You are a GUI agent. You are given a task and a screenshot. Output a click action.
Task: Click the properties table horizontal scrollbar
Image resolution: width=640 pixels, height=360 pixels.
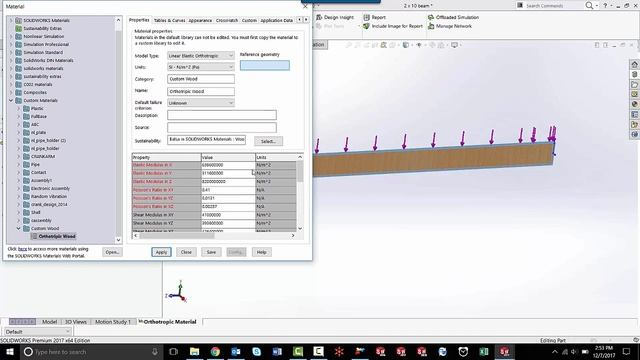tap(214, 236)
